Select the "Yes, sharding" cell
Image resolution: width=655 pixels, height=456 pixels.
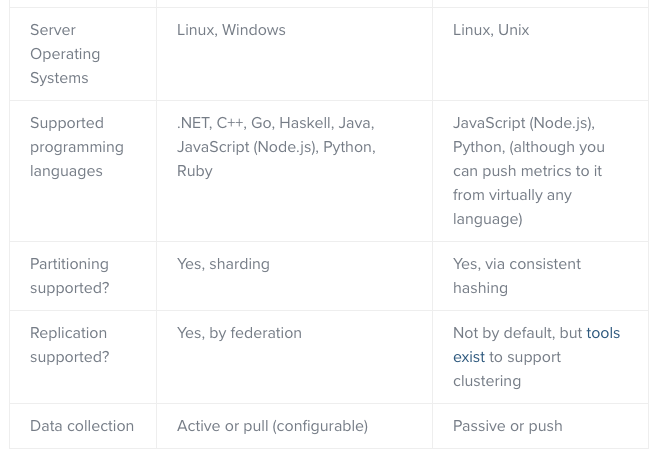point(223,264)
